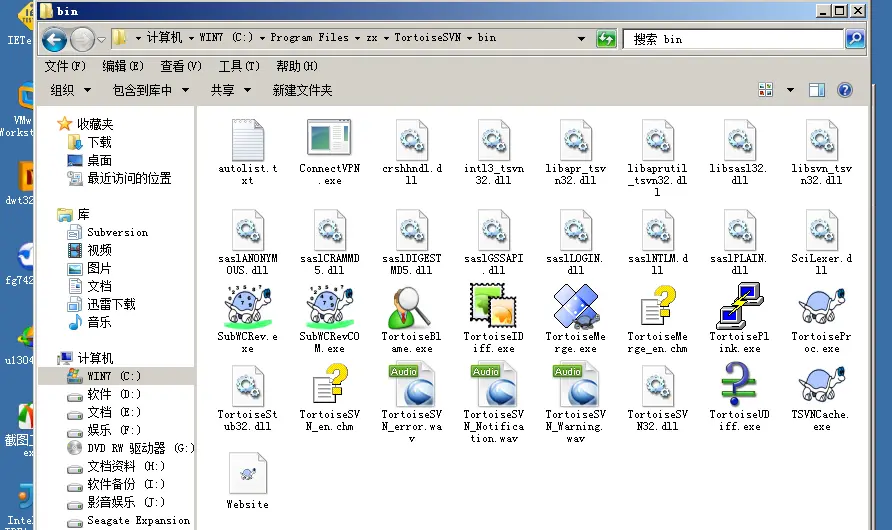Image resolution: width=892 pixels, height=530 pixels.
Task: Open the 帮助(H) menu
Action: click(x=297, y=67)
